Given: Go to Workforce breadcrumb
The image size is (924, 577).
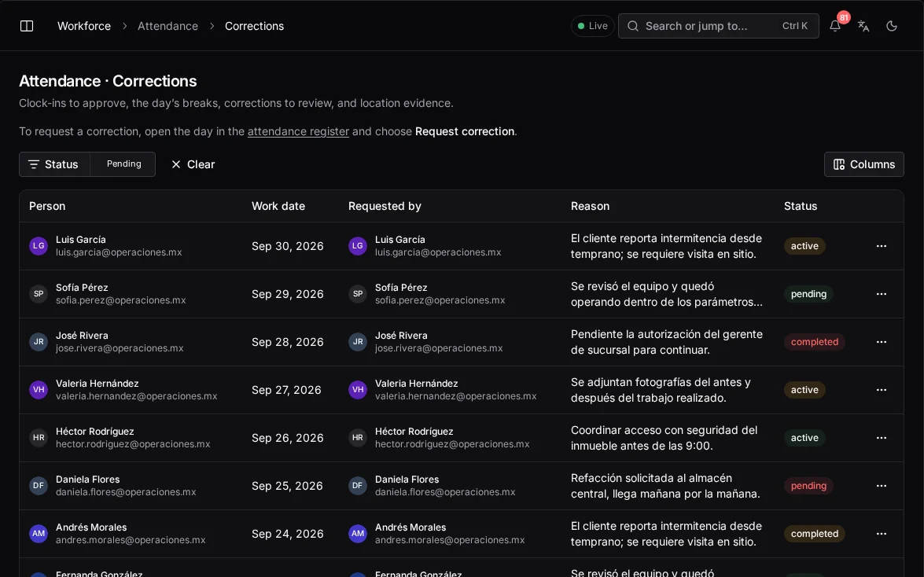Looking at the screenshot, I should point(83,26).
